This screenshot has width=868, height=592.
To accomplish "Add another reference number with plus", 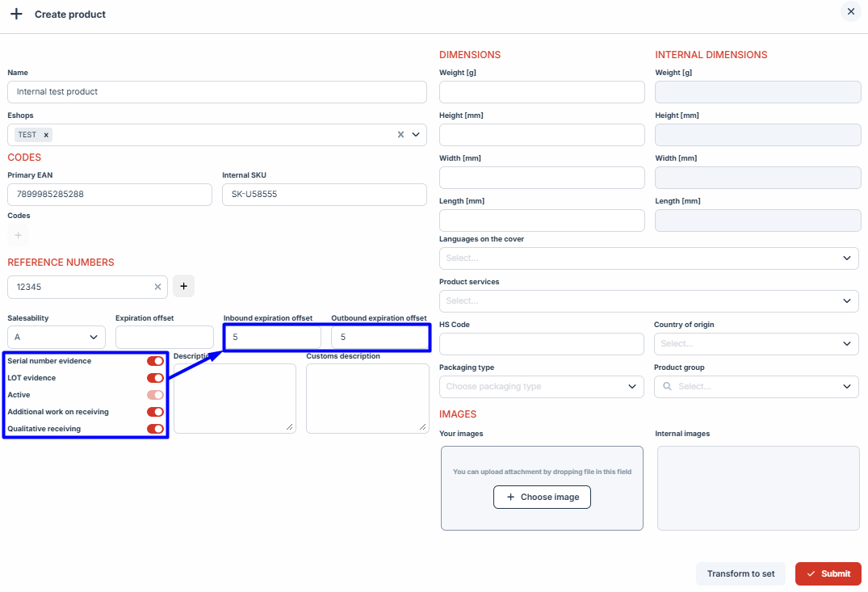I will 183,286.
